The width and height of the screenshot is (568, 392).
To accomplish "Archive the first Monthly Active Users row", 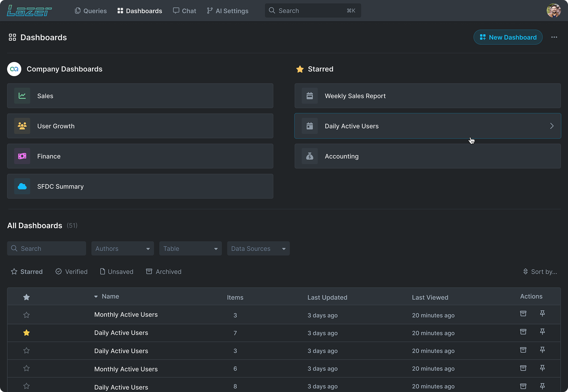I will 523,314.
